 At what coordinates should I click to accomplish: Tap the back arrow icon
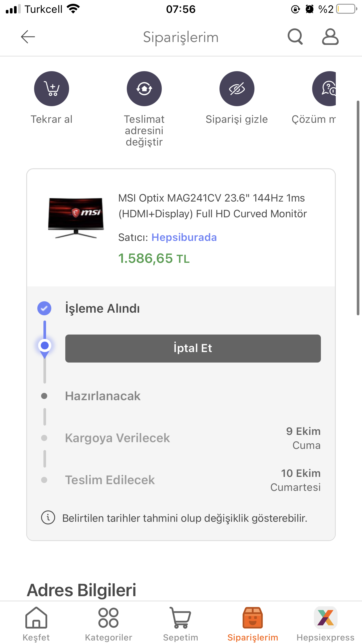(28, 37)
